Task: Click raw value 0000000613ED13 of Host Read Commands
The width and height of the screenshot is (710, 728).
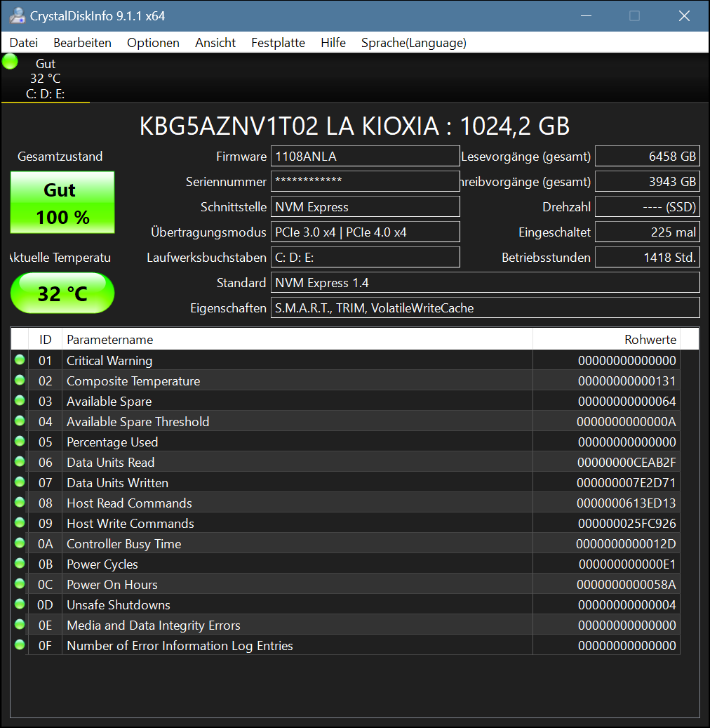Action: (627, 503)
